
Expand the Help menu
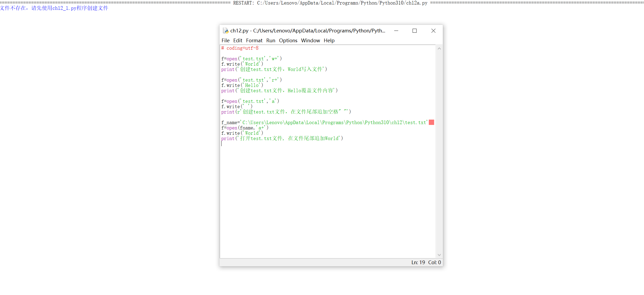coord(329,40)
